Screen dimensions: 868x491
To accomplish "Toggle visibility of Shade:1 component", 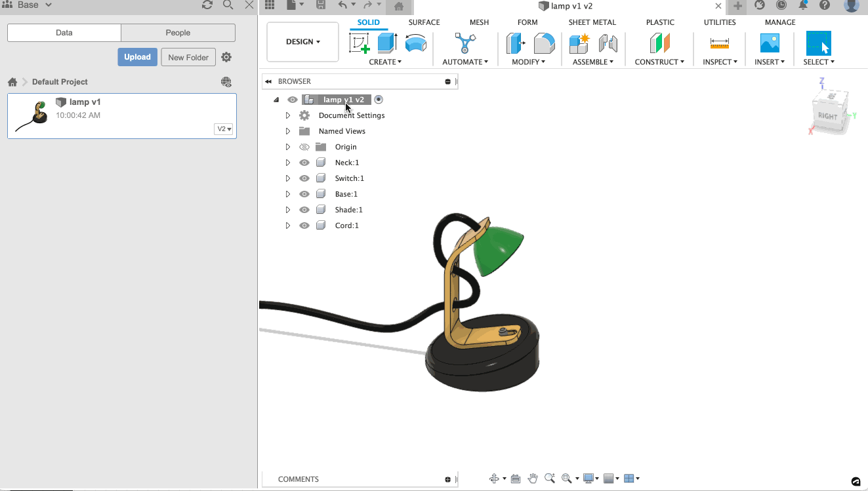I will pos(304,210).
